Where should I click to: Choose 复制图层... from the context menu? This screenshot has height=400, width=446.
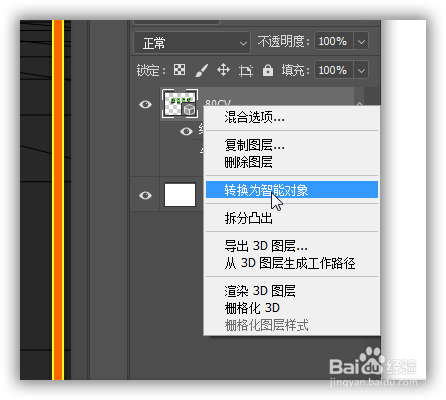click(292, 145)
